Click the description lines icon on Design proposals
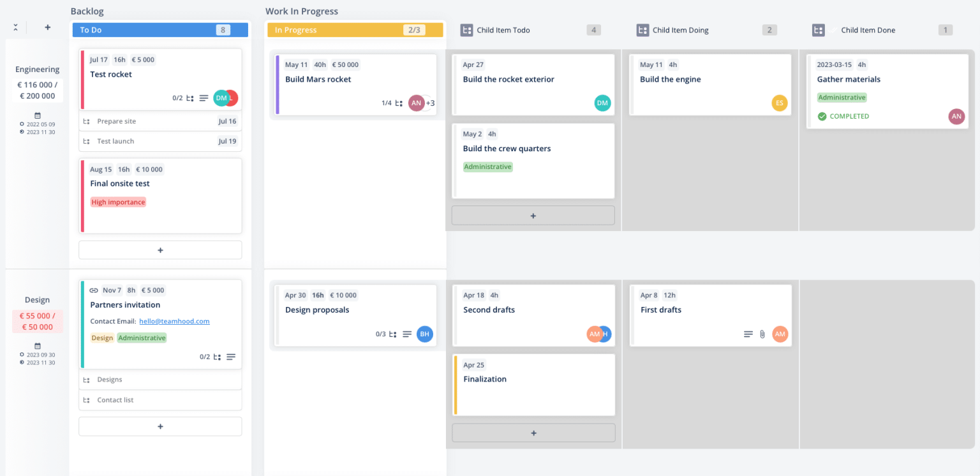Image resolution: width=980 pixels, height=476 pixels. click(x=407, y=334)
